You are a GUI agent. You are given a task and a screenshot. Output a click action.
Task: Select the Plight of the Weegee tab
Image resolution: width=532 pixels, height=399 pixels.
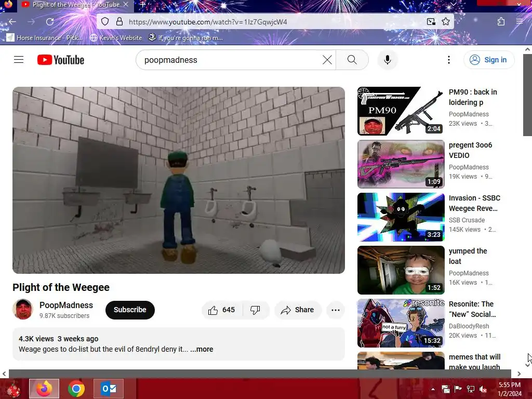(75, 5)
